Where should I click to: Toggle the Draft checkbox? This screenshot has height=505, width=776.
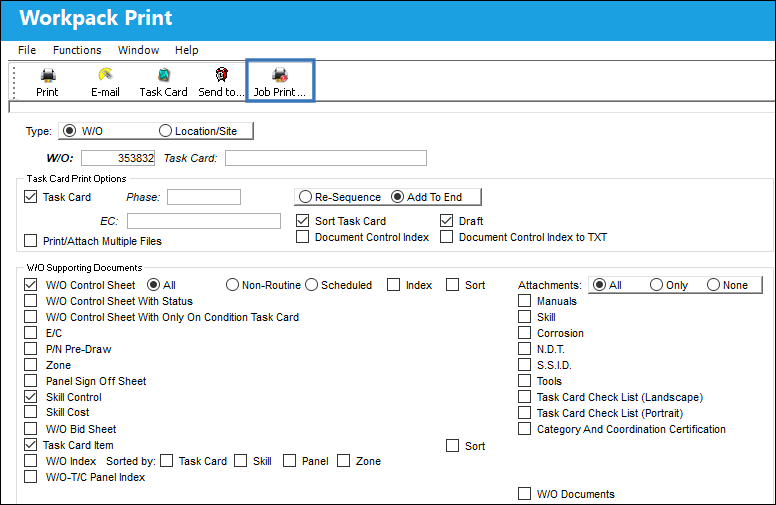tap(446, 220)
